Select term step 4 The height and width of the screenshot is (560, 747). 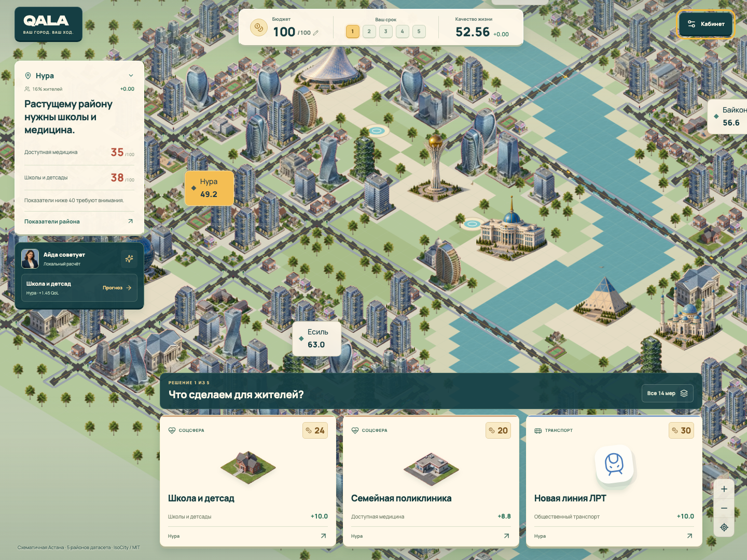[x=403, y=32]
